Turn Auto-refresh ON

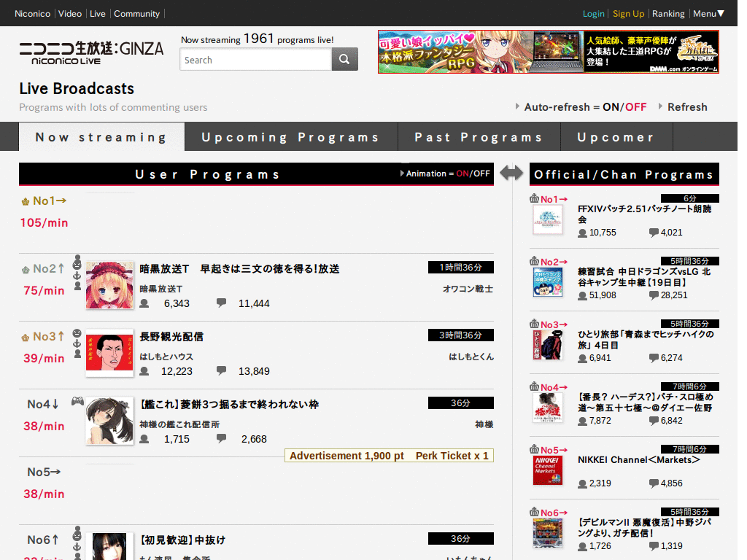point(611,107)
